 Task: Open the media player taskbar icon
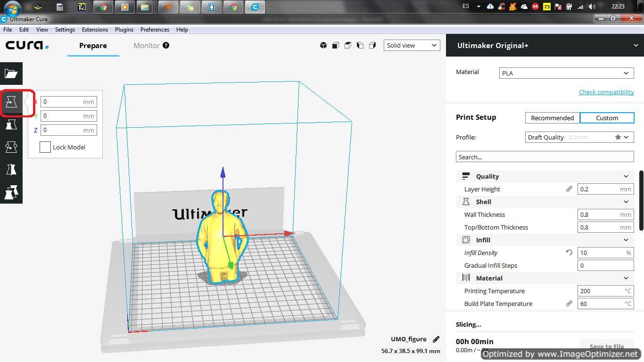click(124, 7)
